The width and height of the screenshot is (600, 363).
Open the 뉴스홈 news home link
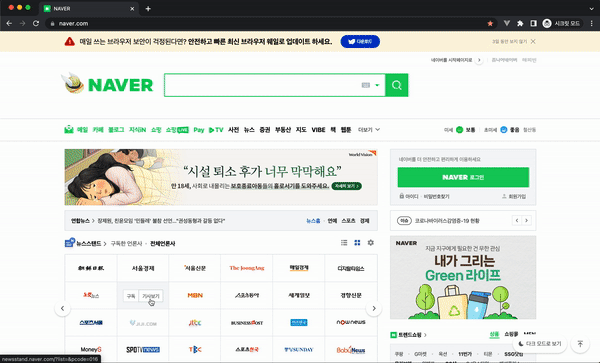pyautogui.click(x=313, y=221)
